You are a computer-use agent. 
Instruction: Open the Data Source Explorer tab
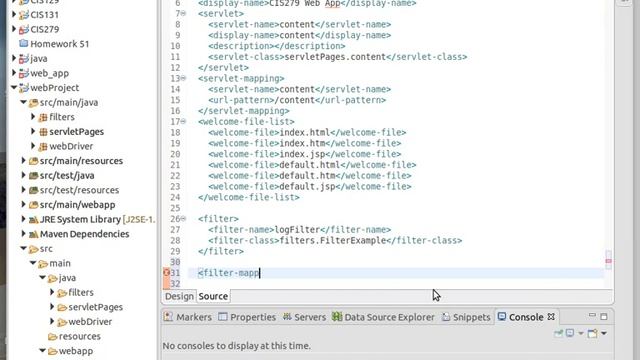383,317
